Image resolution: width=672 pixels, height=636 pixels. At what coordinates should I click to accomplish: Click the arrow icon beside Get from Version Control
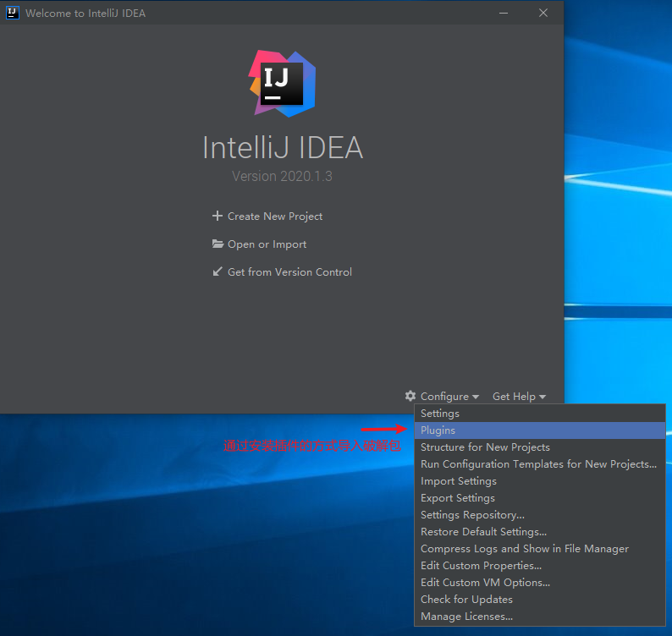(218, 271)
